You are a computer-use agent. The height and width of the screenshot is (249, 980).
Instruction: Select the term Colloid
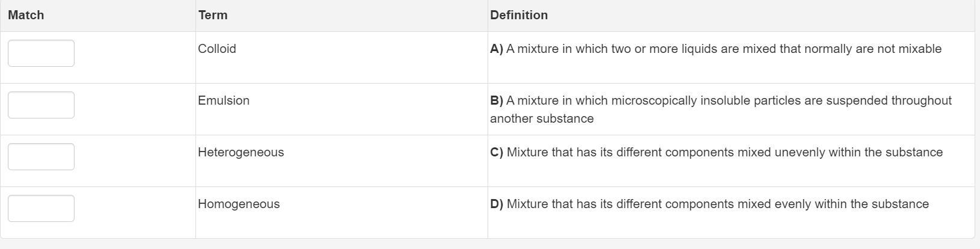click(x=217, y=49)
